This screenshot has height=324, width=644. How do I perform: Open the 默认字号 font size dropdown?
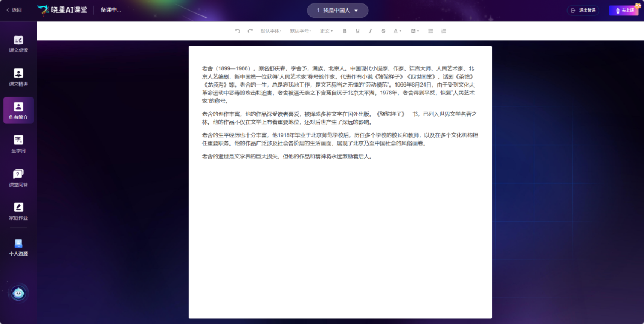coord(301,31)
